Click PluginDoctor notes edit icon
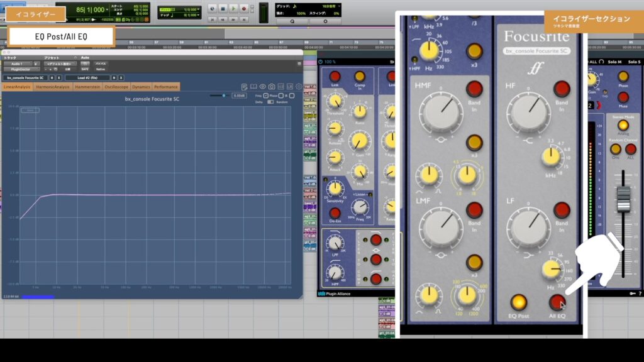Screen dimensions: 644x362 click(x=245, y=87)
